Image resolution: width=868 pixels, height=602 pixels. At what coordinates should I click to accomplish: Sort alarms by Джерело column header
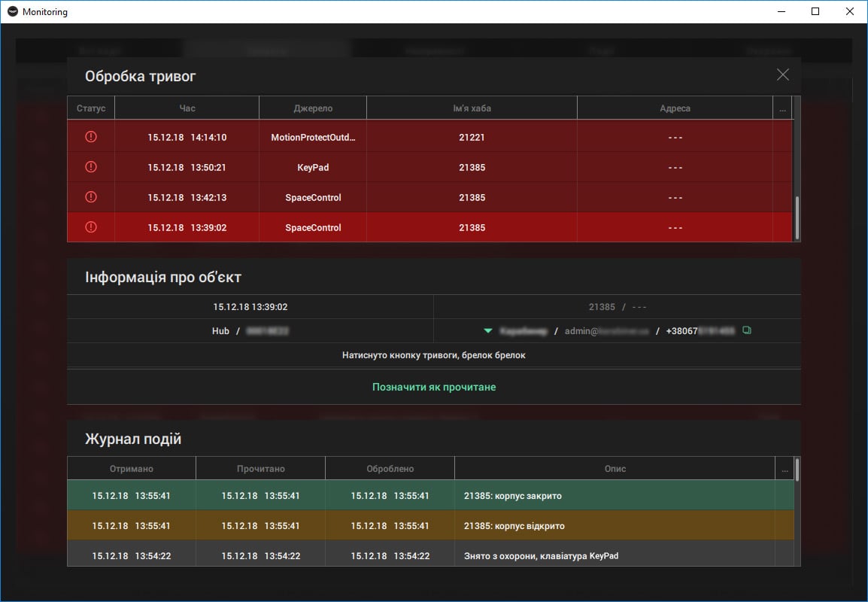pos(313,108)
